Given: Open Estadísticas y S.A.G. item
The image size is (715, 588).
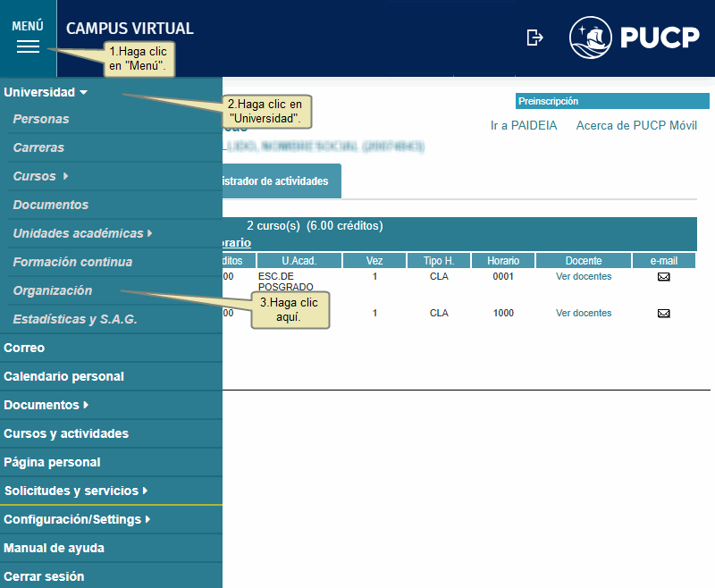Looking at the screenshot, I should (x=75, y=319).
